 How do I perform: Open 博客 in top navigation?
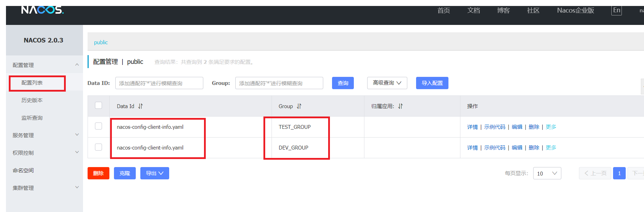pyautogui.click(x=504, y=10)
